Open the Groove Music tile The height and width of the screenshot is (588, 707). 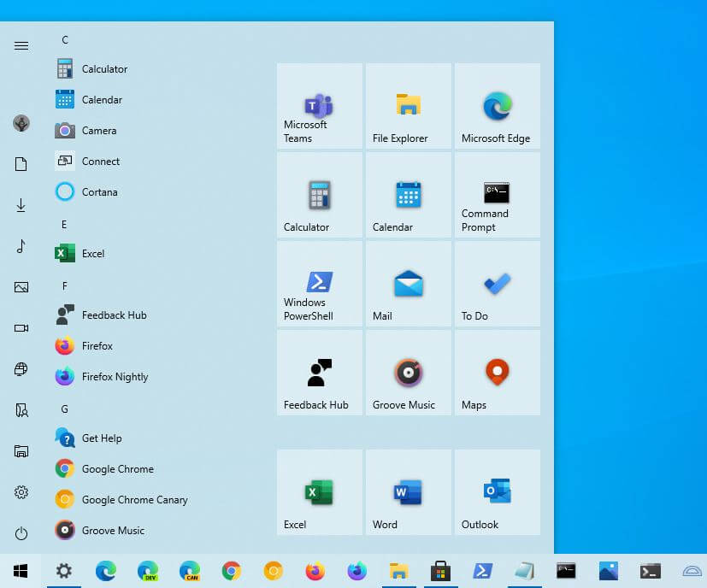[x=408, y=373]
